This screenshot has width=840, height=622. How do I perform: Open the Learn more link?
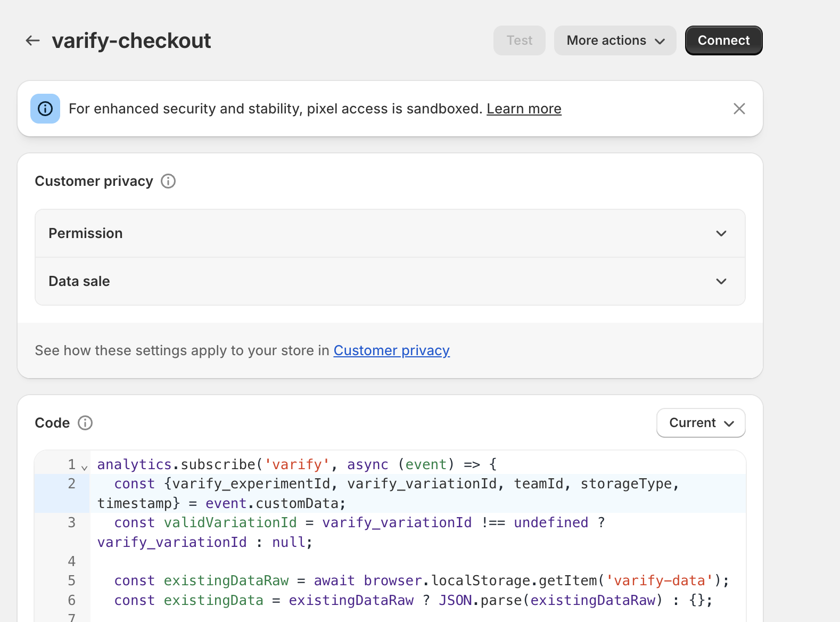pyautogui.click(x=524, y=109)
